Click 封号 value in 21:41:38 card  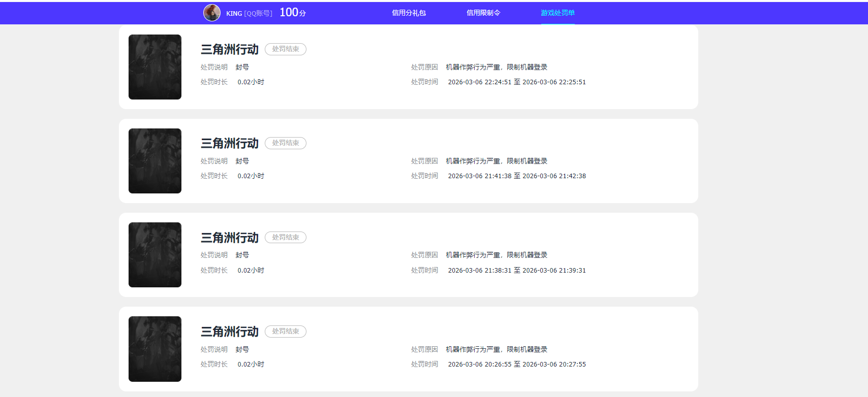(x=242, y=161)
